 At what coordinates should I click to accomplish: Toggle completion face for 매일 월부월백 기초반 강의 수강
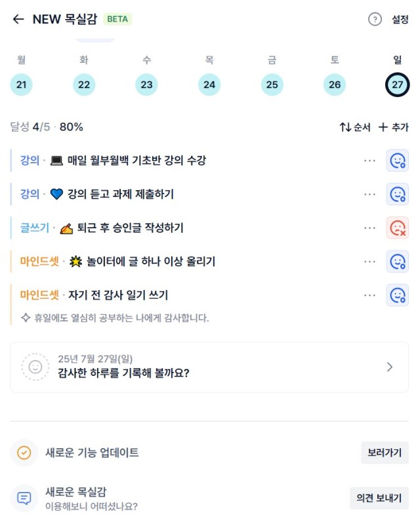click(397, 161)
